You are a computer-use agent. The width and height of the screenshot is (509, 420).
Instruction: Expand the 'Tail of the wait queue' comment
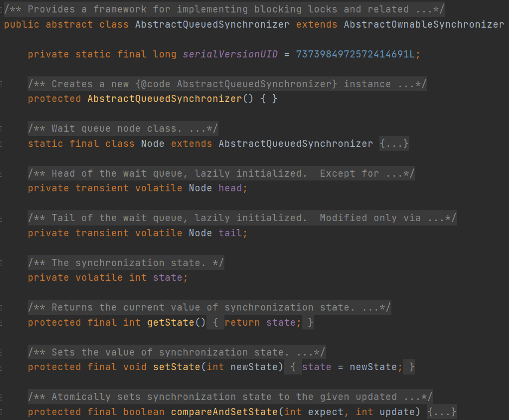(x=242, y=218)
